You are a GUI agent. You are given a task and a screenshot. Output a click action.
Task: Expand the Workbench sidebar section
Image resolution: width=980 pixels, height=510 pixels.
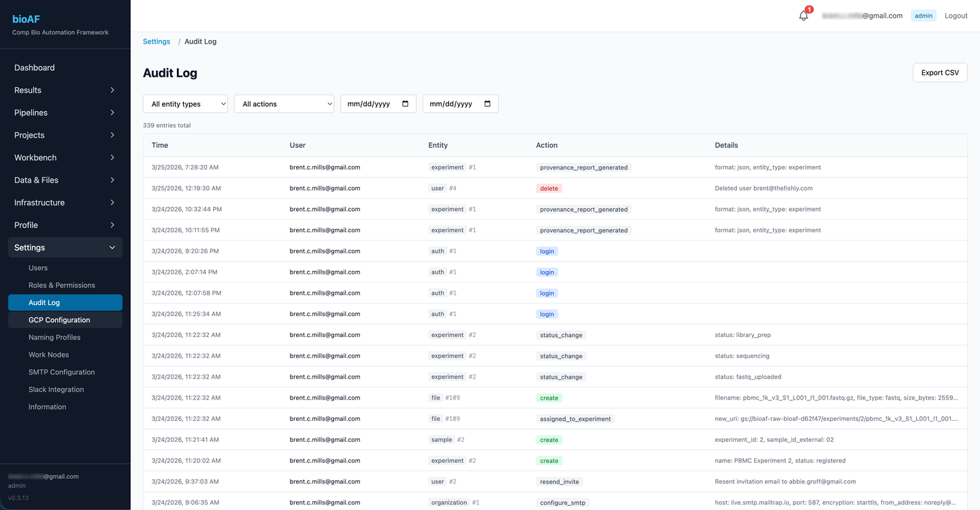[x=65, y=157]
